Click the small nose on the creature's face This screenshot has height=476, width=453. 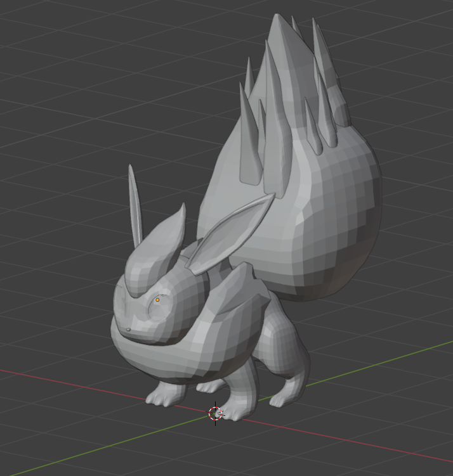pos(129,330)
